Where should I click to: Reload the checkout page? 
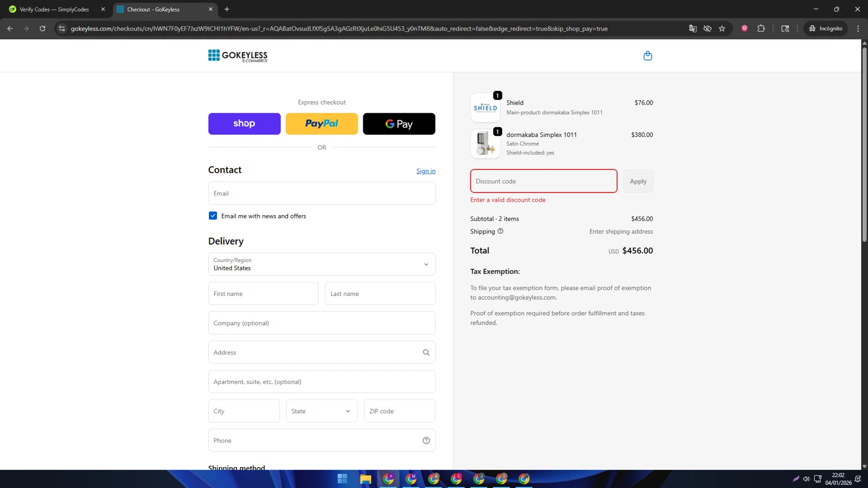pos(42,28)
